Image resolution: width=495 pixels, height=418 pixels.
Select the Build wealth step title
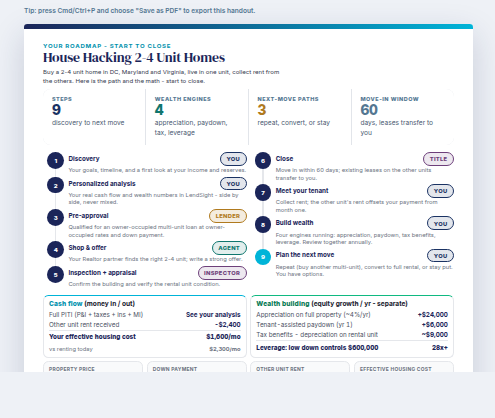[294, 223]
